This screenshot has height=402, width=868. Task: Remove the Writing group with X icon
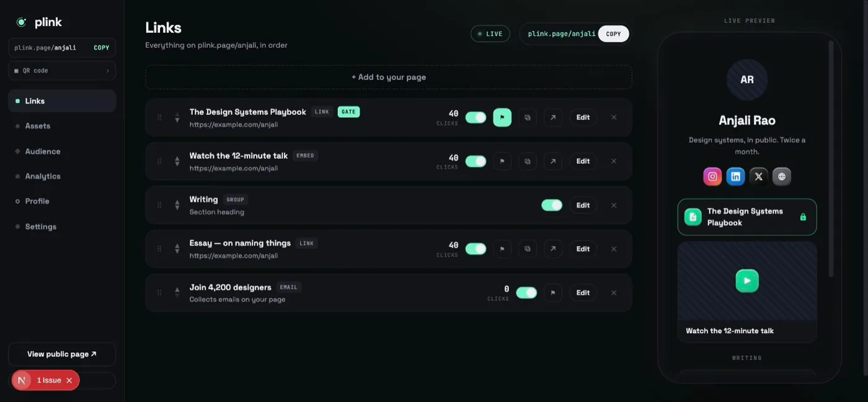tap(614, 205)
